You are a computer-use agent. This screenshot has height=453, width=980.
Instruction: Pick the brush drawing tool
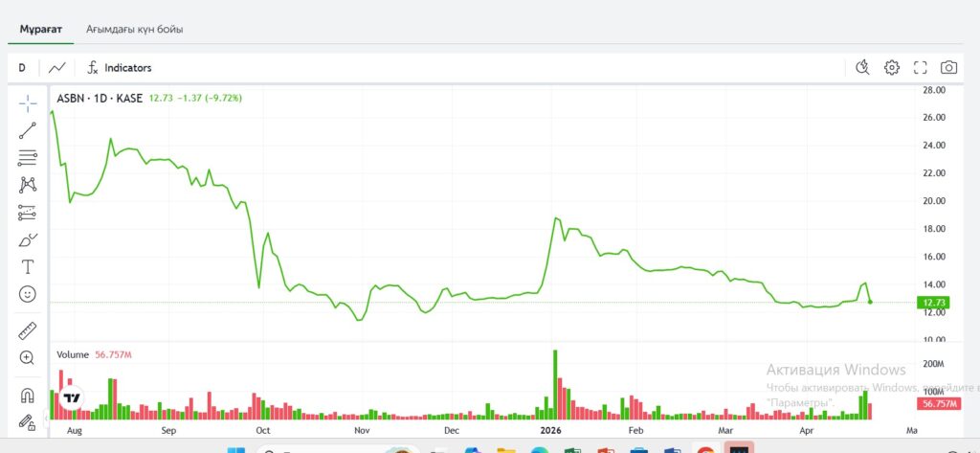coord(28,239)
